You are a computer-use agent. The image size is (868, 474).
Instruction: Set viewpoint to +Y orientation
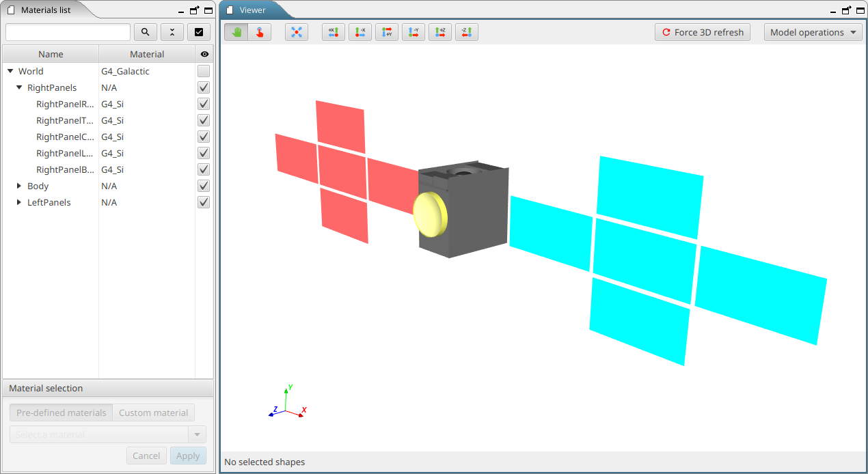387,31
